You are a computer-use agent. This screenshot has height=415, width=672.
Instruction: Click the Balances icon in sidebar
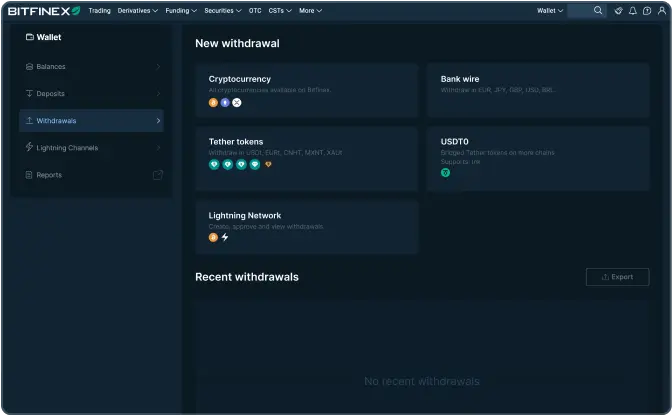[29, 66]
